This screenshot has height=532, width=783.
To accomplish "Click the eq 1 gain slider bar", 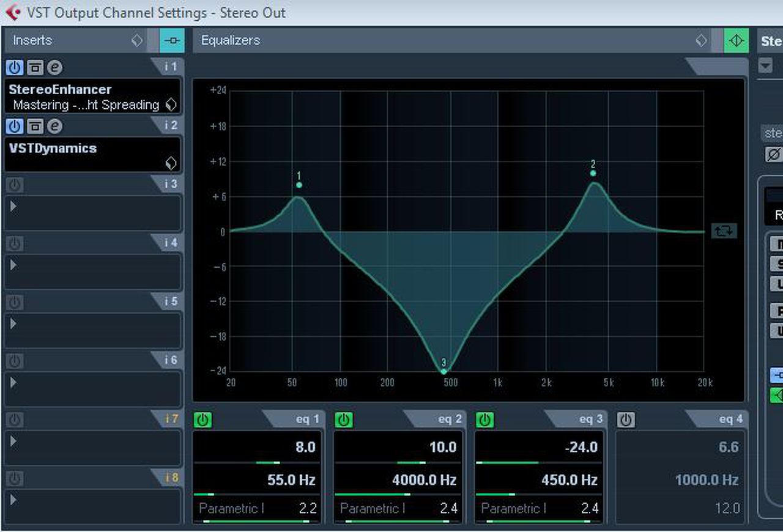I will point(258,462).
